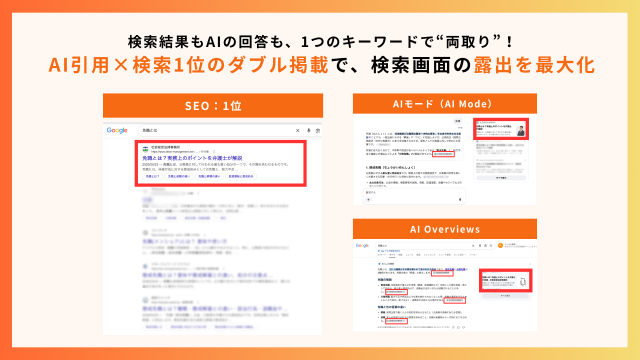
Task: Open the highlighted citation chip in the AI Mode answer
Action: pyautogui.click(x=443, y=154)
